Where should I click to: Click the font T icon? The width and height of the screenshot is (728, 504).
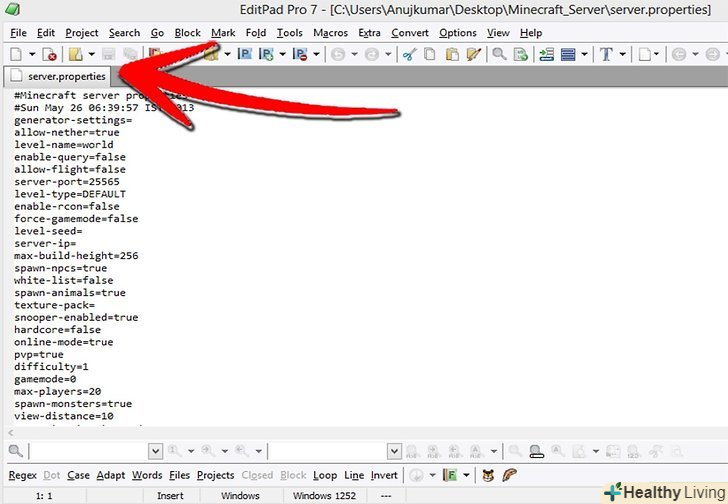coord(606,54)
